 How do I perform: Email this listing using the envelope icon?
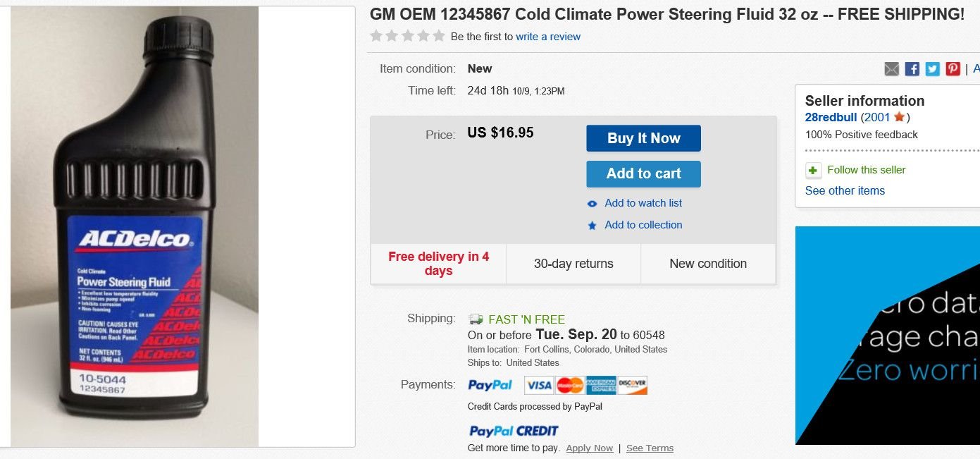[x=891, y=68]
